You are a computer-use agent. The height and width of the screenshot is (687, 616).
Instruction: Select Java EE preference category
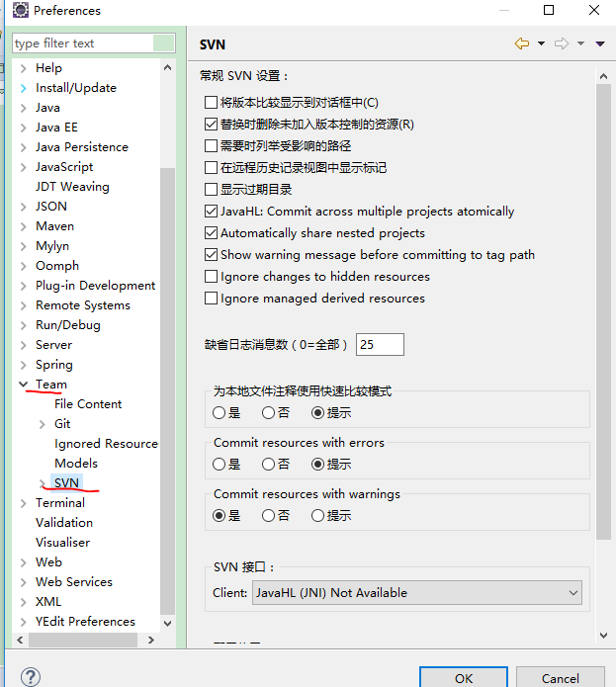(x=56, y=128)
